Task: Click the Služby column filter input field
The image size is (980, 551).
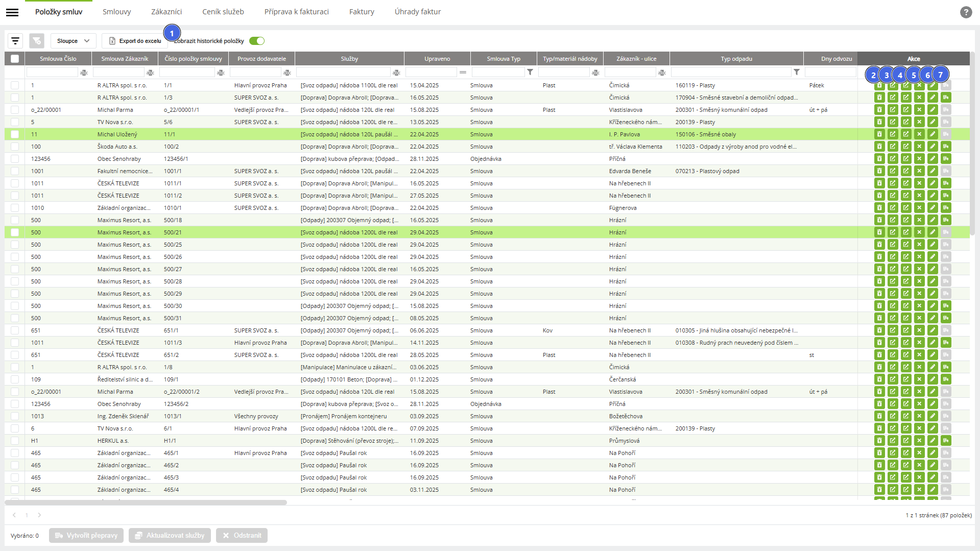Action: [343, 73]
